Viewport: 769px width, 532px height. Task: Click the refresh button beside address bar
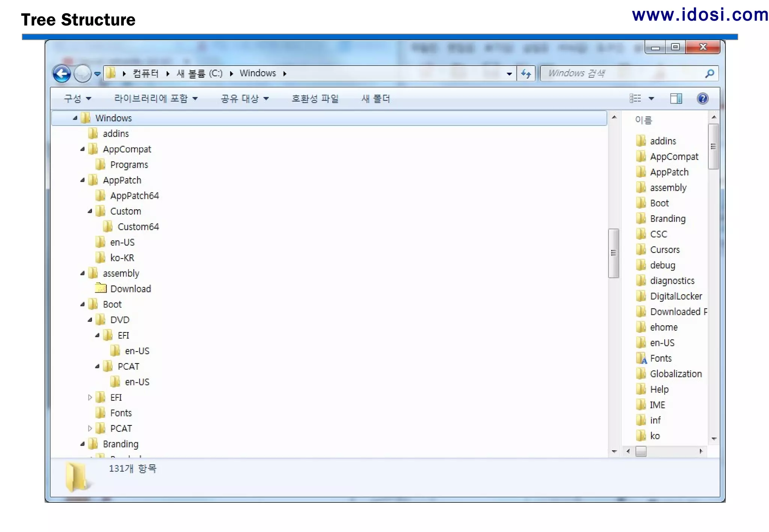click(x=526, y=74)
